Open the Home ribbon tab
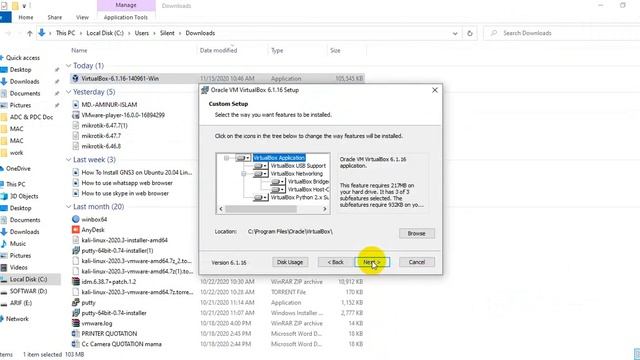 [x=26, y=17]
